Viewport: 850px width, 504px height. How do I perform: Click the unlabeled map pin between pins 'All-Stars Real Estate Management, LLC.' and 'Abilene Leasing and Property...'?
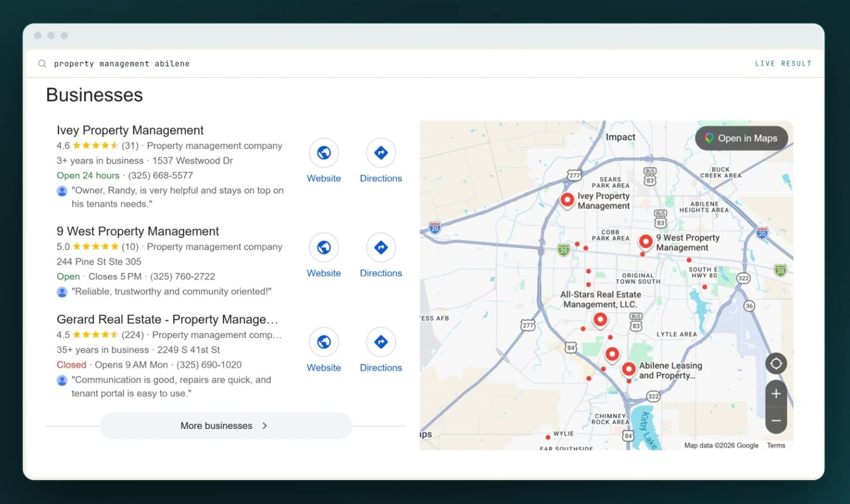[x=613, y=354]
